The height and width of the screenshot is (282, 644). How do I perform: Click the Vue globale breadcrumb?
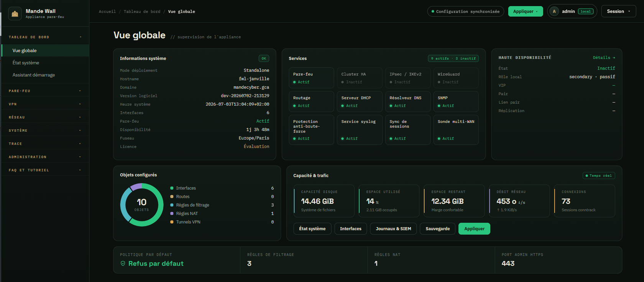(181, 12)
